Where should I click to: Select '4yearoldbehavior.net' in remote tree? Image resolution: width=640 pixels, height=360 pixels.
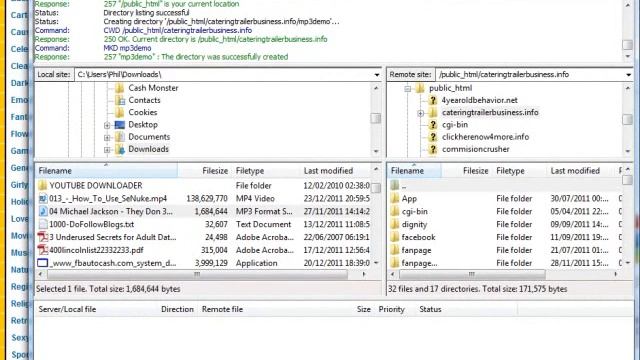click(480, 100)
